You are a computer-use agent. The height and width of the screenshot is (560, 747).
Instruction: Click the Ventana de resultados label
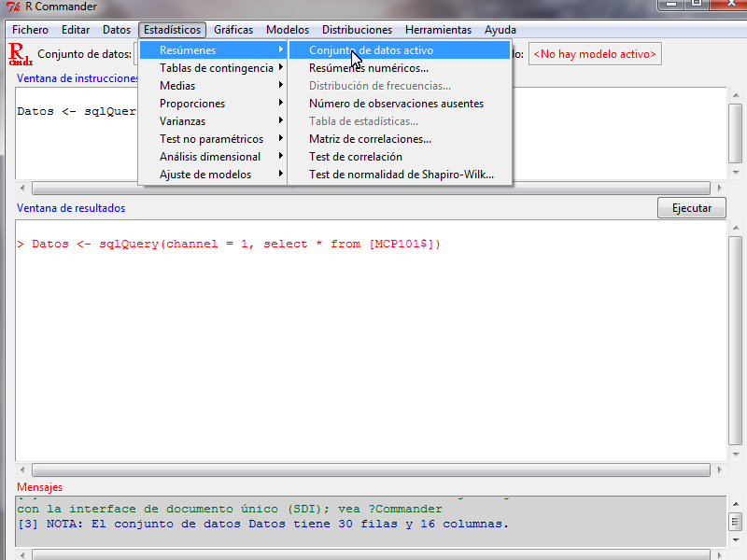click(71, 208)
